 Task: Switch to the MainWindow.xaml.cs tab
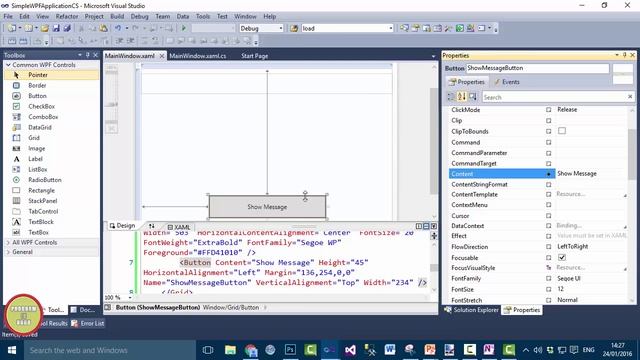click(x=198, y=56)
